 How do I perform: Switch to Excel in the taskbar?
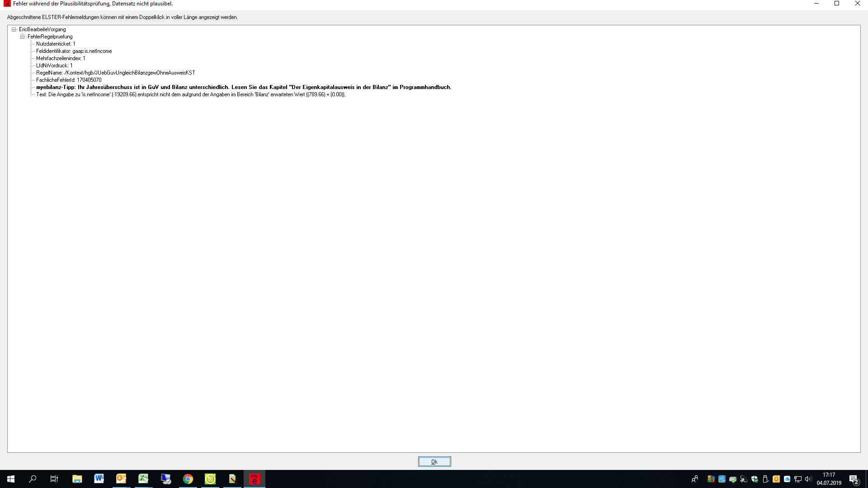143,479
